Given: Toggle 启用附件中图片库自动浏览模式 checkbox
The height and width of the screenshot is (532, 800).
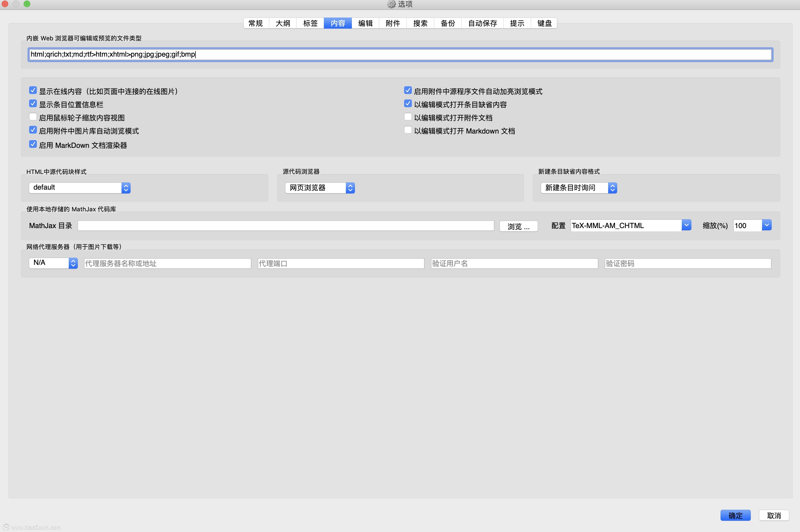Looking at the screenshot, I should pyautogui.click(x=33, y=130).
